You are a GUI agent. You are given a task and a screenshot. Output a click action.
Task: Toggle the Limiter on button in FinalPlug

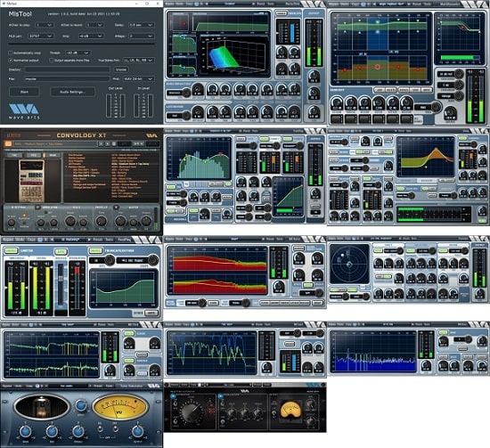click(x=12, y=250)
